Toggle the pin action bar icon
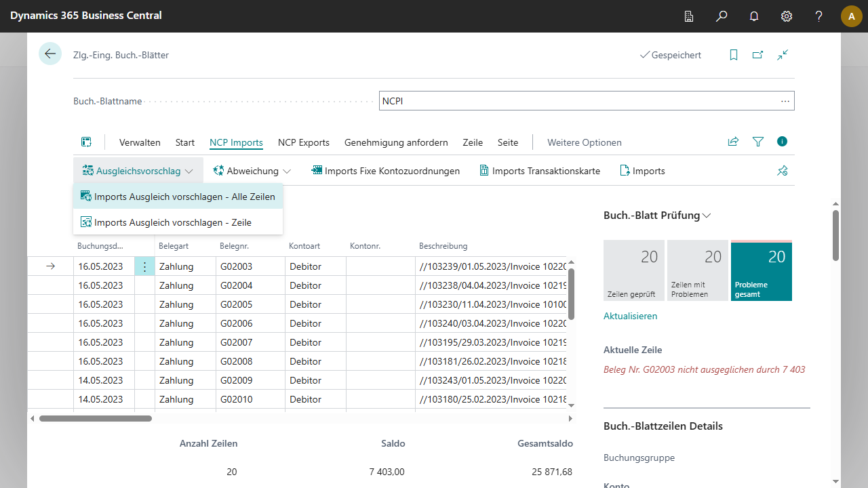 coord(783,171)
